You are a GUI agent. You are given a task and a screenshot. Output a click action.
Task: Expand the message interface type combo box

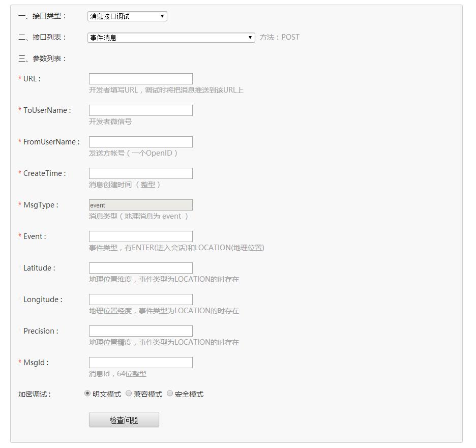126,16
